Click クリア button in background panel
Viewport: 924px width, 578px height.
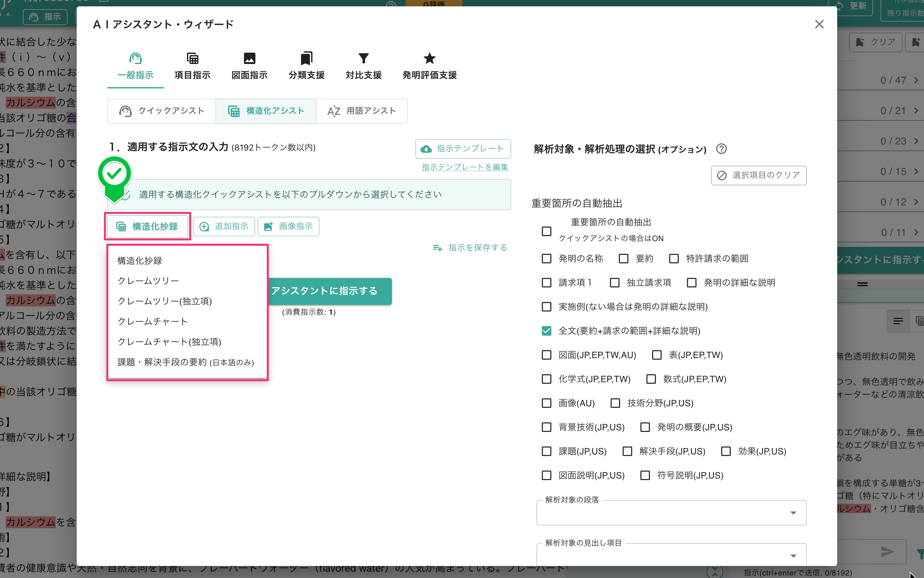pyautogui.click(x=875, y=42)
